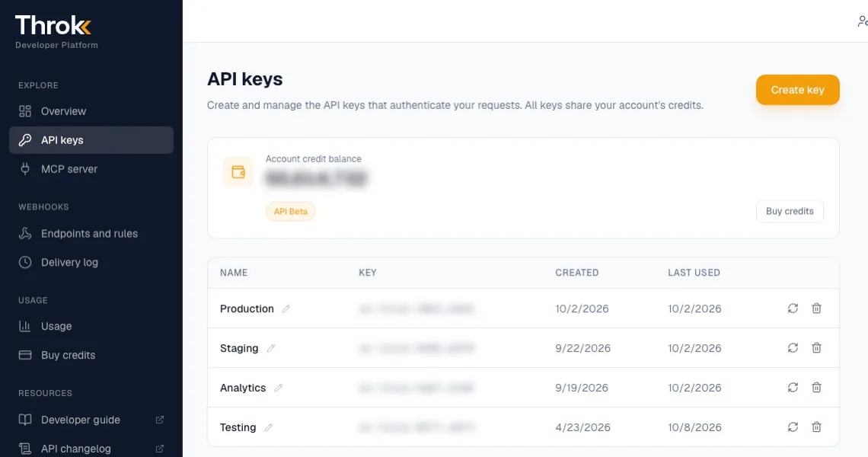
Task: Open the Usage page
Action: (91, 326)
